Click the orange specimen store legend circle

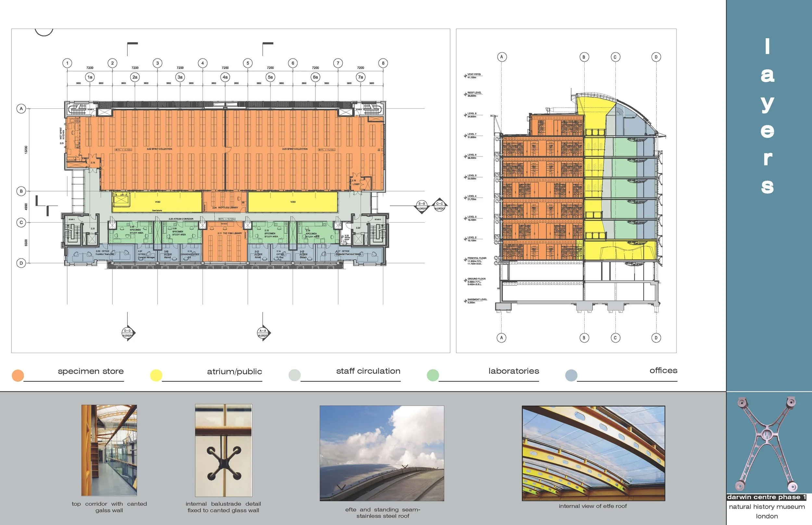pyautogui.click(x=18, y=375)
